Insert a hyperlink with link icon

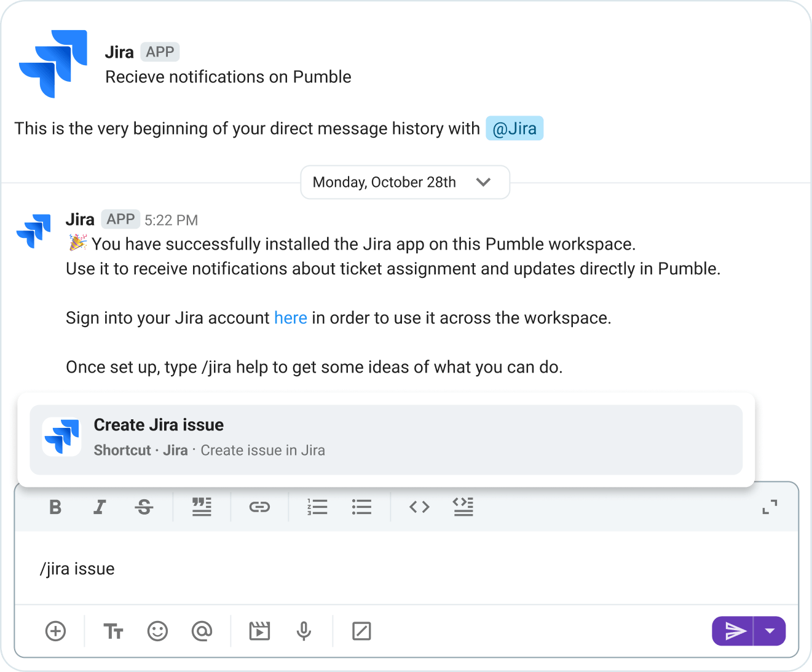coord(259,507)
